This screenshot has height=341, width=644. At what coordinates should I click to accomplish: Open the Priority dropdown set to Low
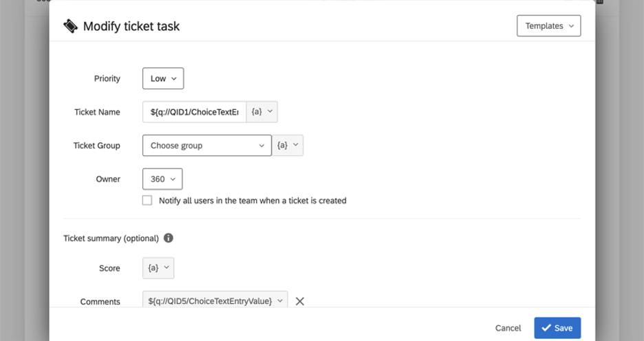[163, 78]
